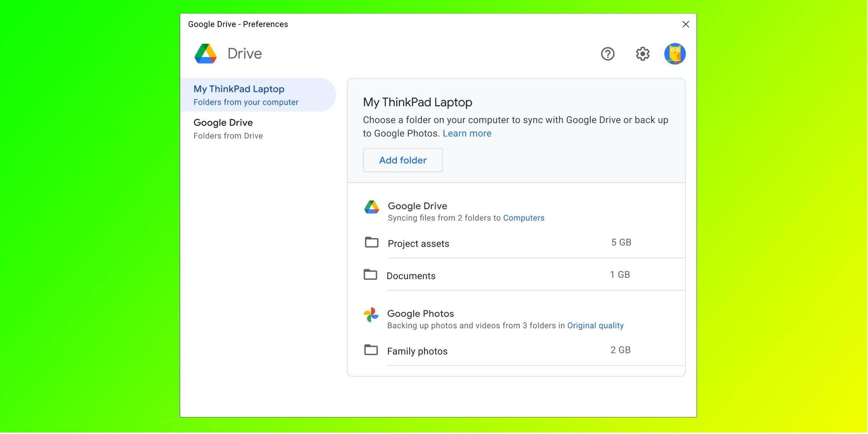The width and height of the screenshot is (868, 434).
Task: Click the Google Drive logo icon
Action: [205, 54]
